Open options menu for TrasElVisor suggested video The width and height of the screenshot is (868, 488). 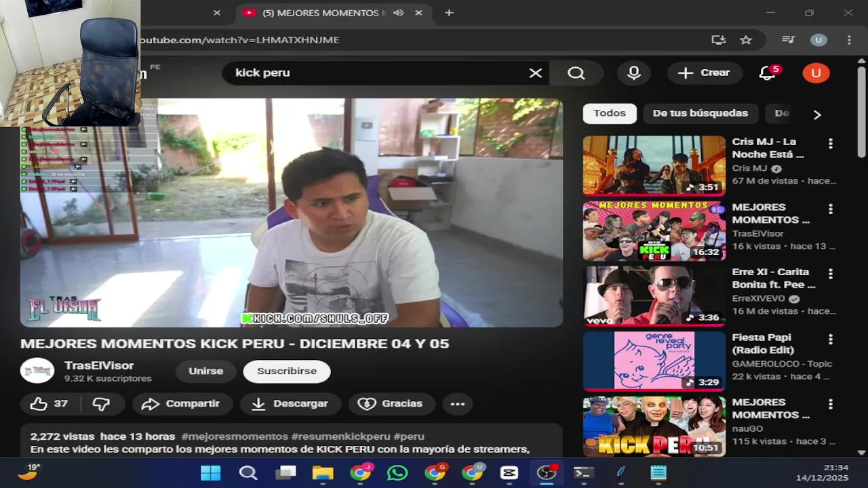point(830,209)
